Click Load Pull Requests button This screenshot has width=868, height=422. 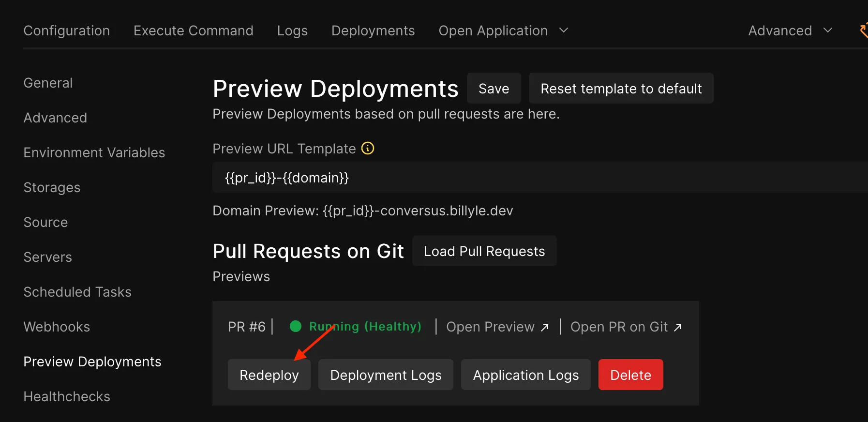coord(484,251)
